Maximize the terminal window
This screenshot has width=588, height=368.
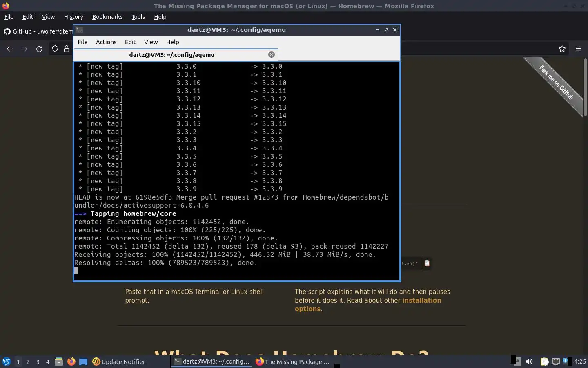click(386, 29)
